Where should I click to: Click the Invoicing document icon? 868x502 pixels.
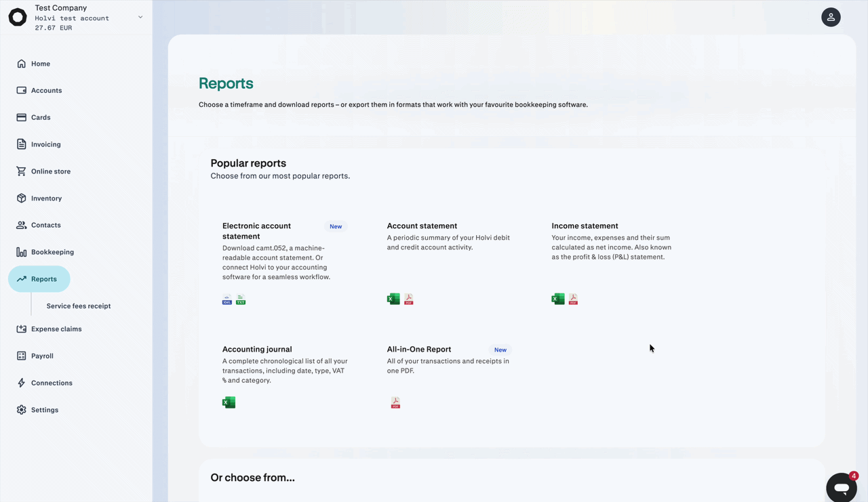pyautogui.click(x=22, y=144)
